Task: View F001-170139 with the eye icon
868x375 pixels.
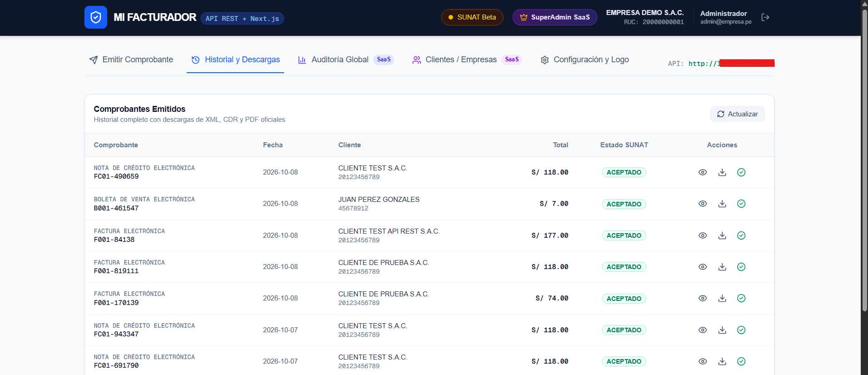Action: coord(703,298)
